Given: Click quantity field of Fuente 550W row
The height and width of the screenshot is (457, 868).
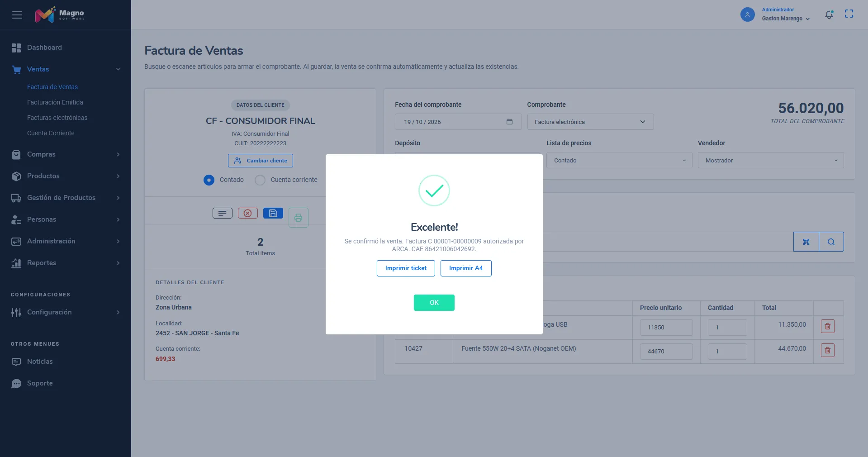Looking at the screenshot, I should [727, 352].
